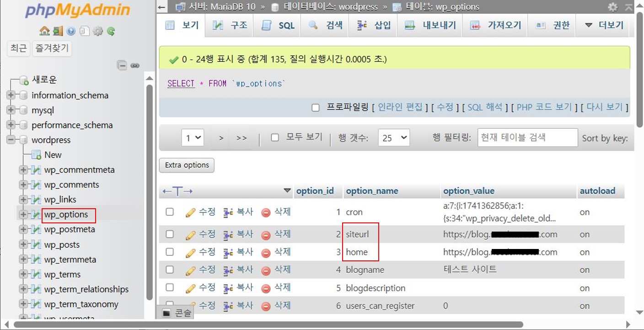Switch to the 삽입 insert tab

point(374,25)
